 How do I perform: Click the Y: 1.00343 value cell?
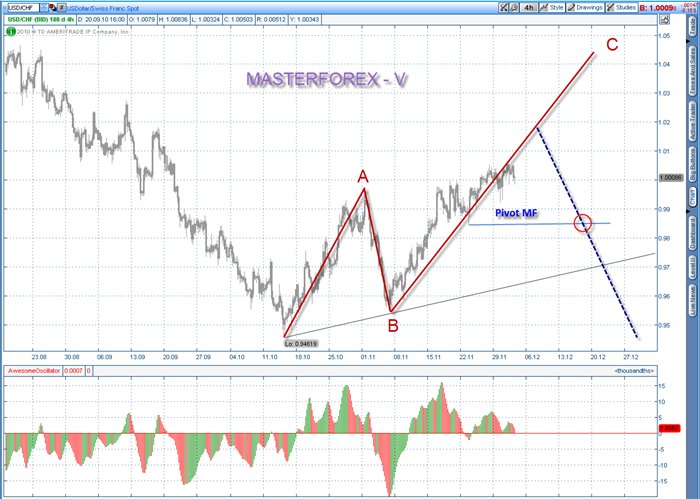(305, 20)
